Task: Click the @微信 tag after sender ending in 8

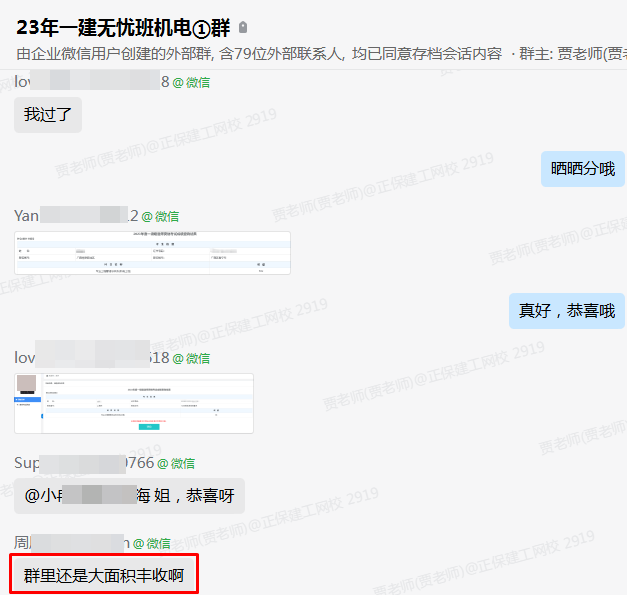Action: coord(191,82)
